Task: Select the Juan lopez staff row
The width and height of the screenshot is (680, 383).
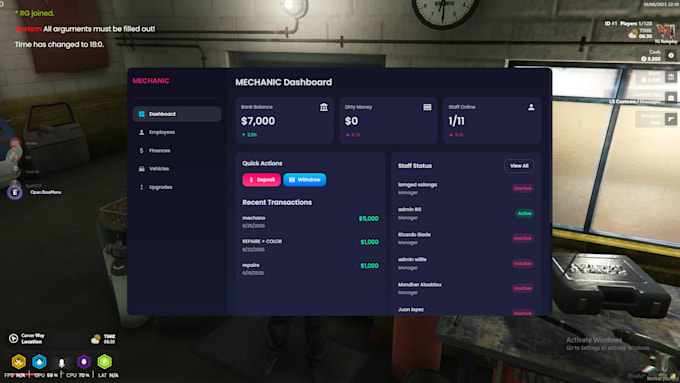Action: [466, 311]
